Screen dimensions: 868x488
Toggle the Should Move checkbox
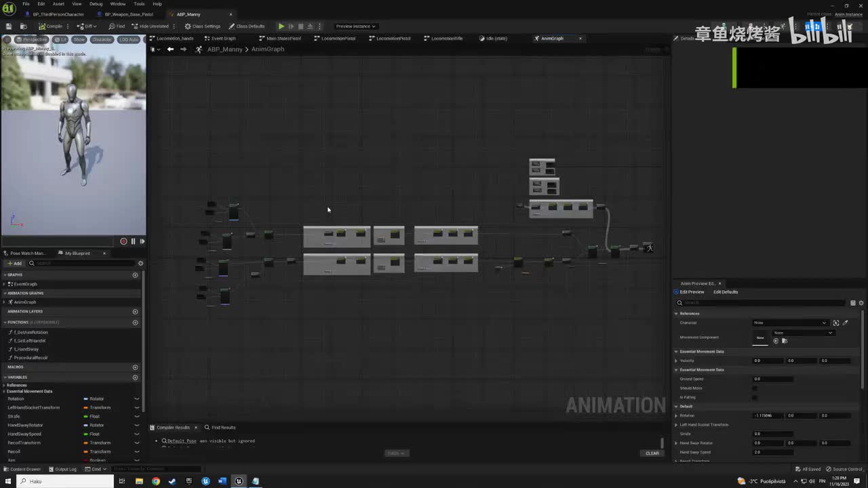[x=755, y=388]
